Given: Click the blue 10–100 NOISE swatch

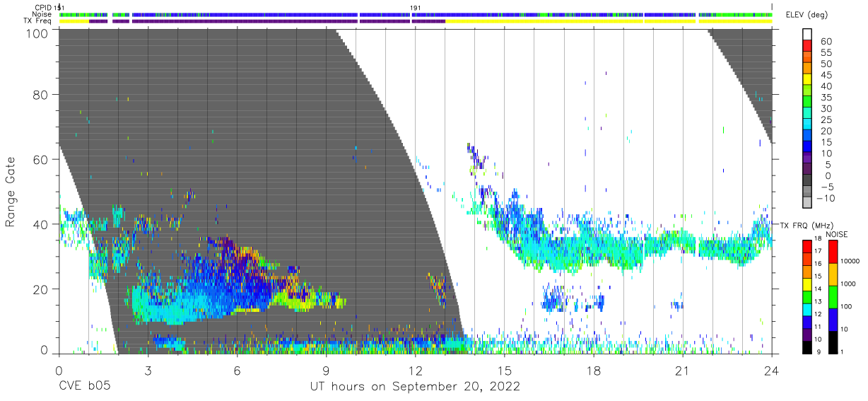Looking at the screenshot, I should click(833, 319).
